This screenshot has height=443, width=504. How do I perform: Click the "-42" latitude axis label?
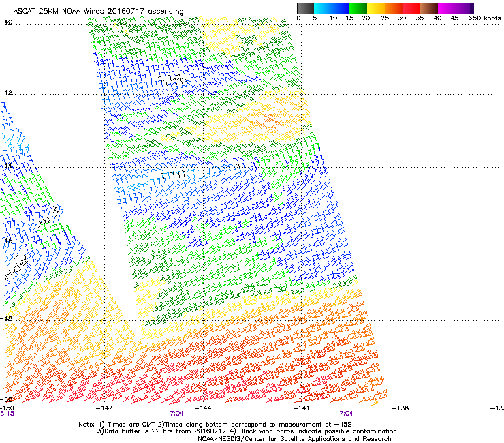point(6,93)
